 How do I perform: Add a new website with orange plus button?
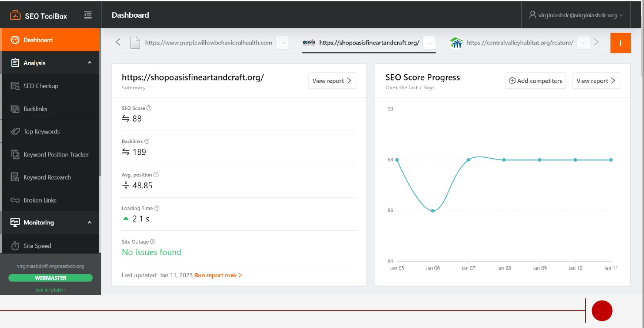[x=621, y=43]
